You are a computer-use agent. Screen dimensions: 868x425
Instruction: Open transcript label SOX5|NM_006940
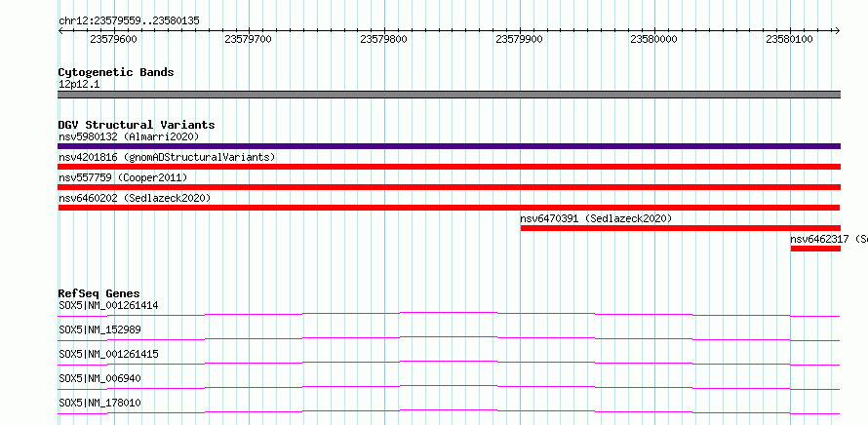click(x=99, y=378)
